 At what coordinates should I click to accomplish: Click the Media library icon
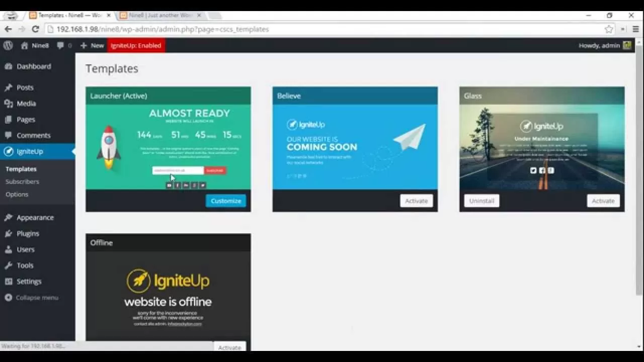pyautogui.click(x=8, y=104)
